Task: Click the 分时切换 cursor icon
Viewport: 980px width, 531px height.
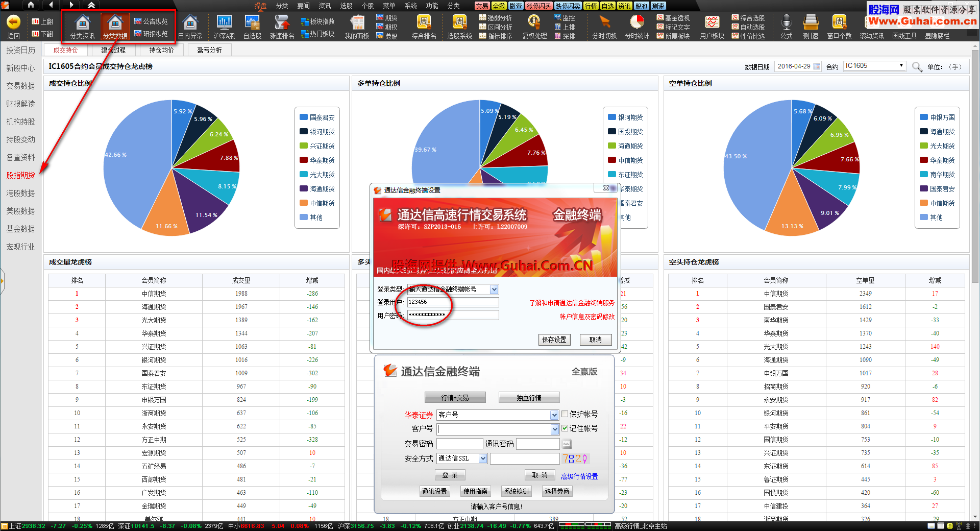Action: click(x=605, y=22)
